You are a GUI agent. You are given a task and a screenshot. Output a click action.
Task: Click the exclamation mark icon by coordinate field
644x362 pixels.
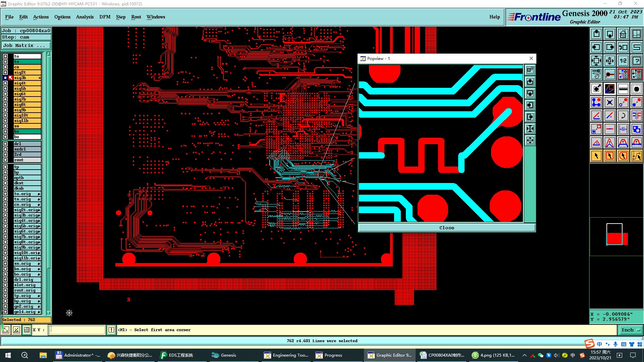pyautogui.click(x=111, y=330)
